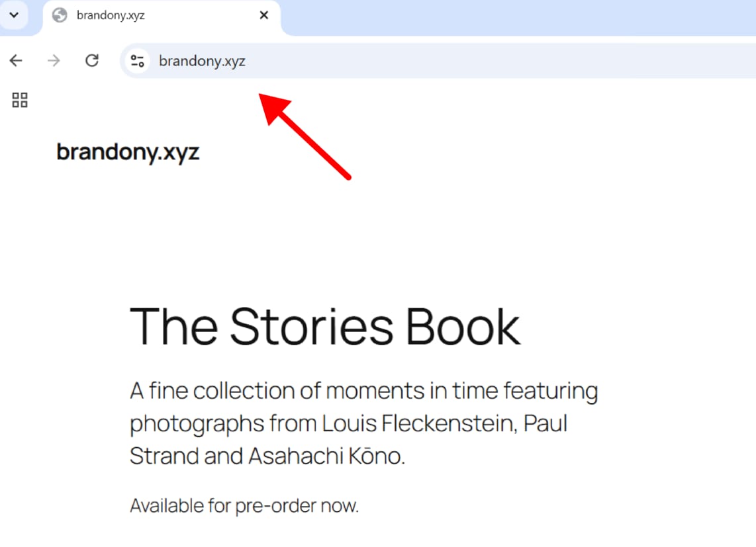Click "Available for pre-order now." text
The image size is (756, 547).
pos(244,506)
